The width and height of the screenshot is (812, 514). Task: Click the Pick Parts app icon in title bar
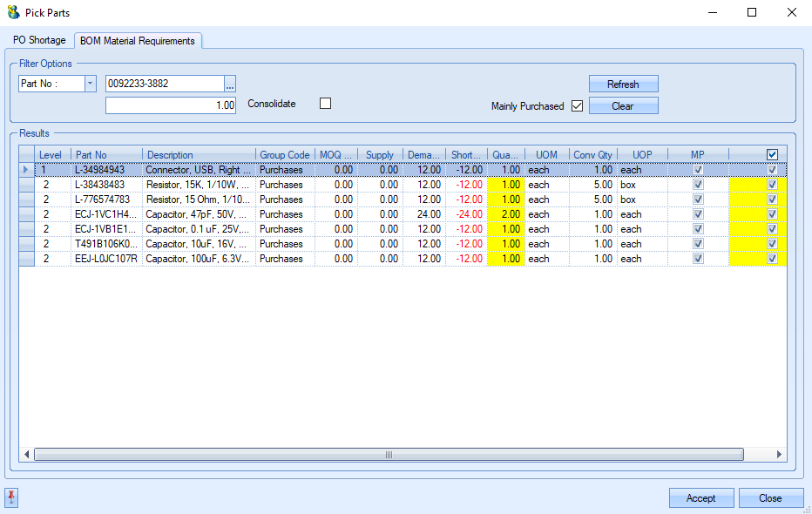coord(13,13)
